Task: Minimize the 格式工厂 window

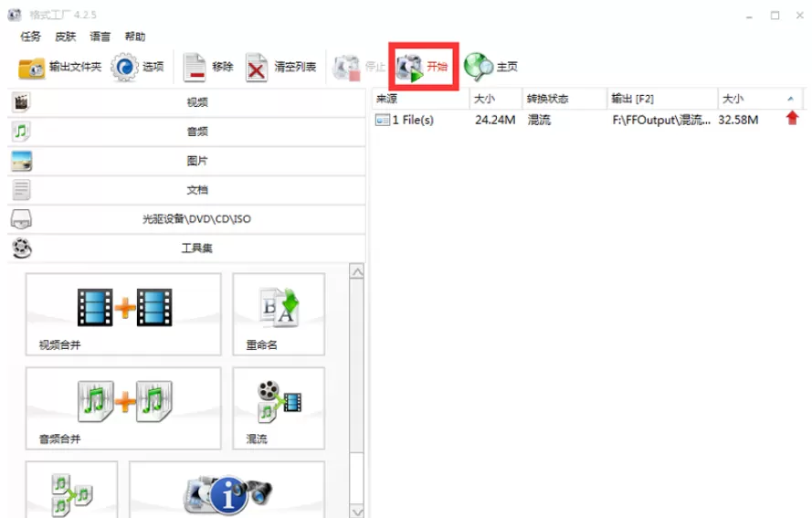Action: (x=749, y=16)
